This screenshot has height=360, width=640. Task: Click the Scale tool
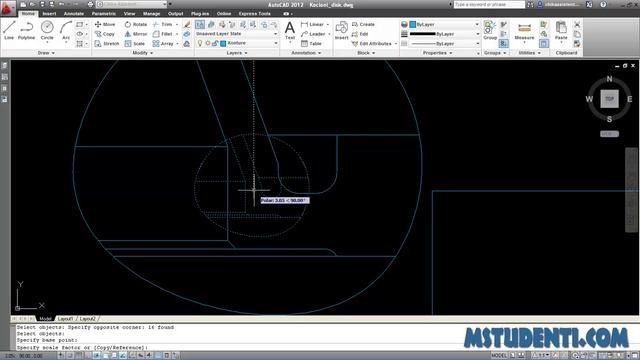pos(135,43)
